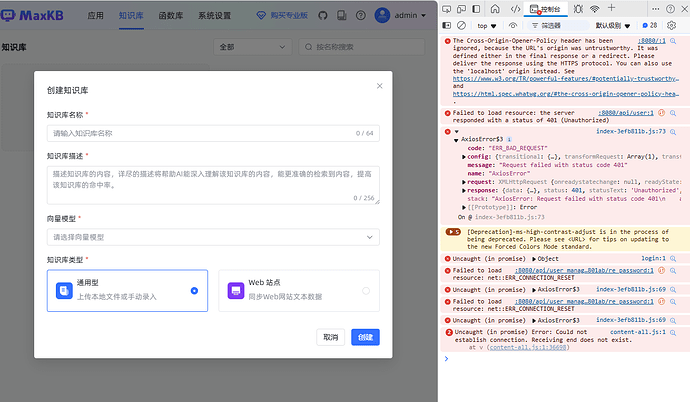Search the Cross-Origin-Opener-Policy error with magnifier icon
Viewport: 690px width, 402px height.
(x=673, y=41)
